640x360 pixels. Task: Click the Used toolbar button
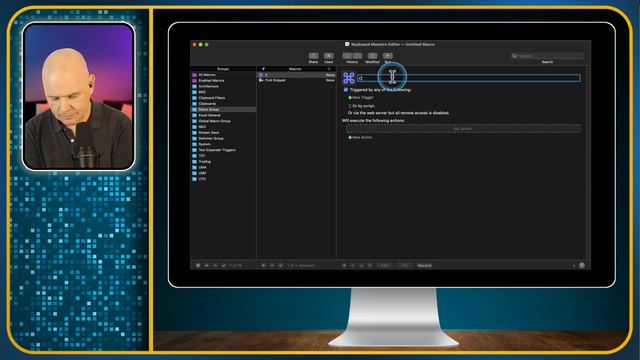329,56
